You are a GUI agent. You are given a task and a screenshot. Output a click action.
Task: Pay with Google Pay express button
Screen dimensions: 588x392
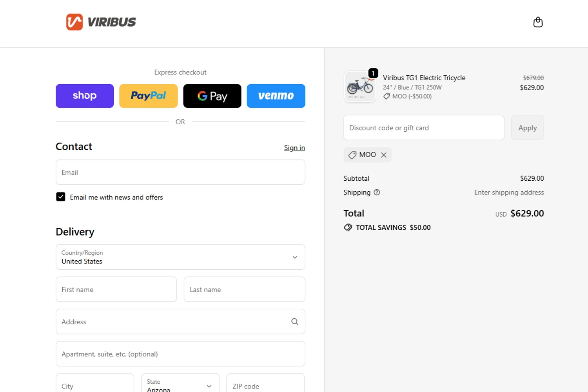click(212, 96)
